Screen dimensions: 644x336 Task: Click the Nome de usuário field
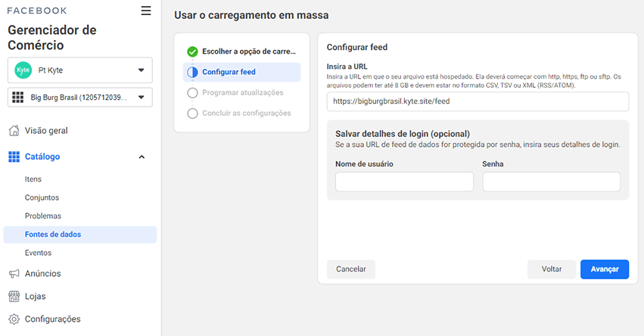pyautogui.click(x=405, y=182)
